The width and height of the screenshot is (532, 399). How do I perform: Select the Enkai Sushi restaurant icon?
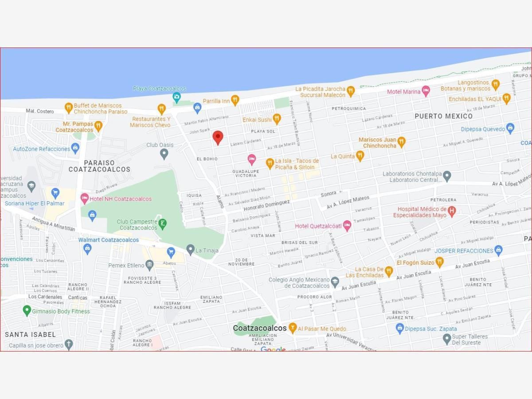pos(277,119)
